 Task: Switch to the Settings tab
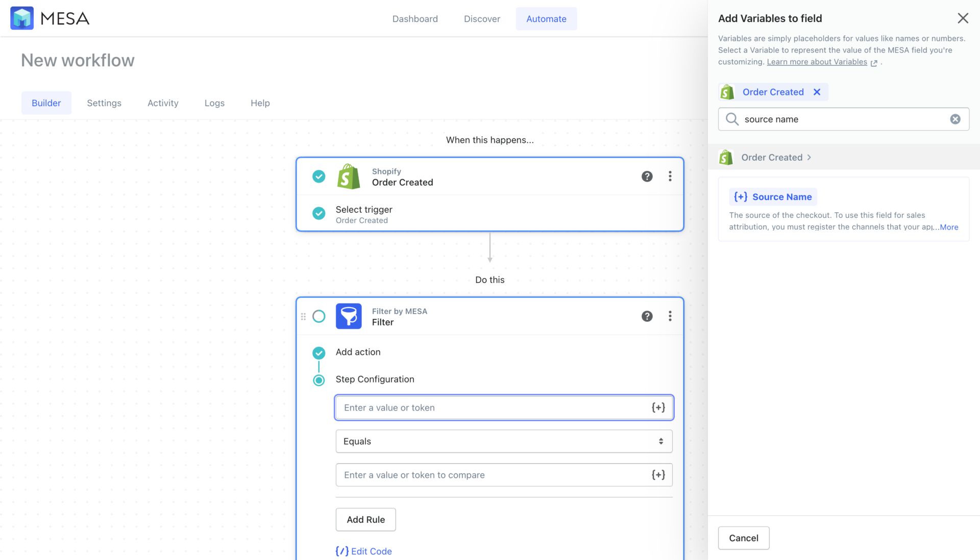104,103
